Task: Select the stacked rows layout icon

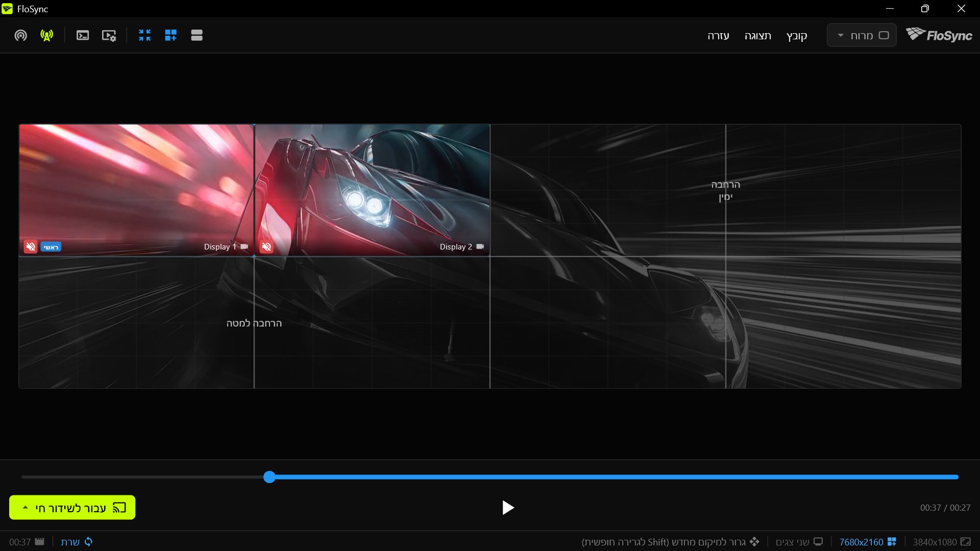Action: point(197,35)
